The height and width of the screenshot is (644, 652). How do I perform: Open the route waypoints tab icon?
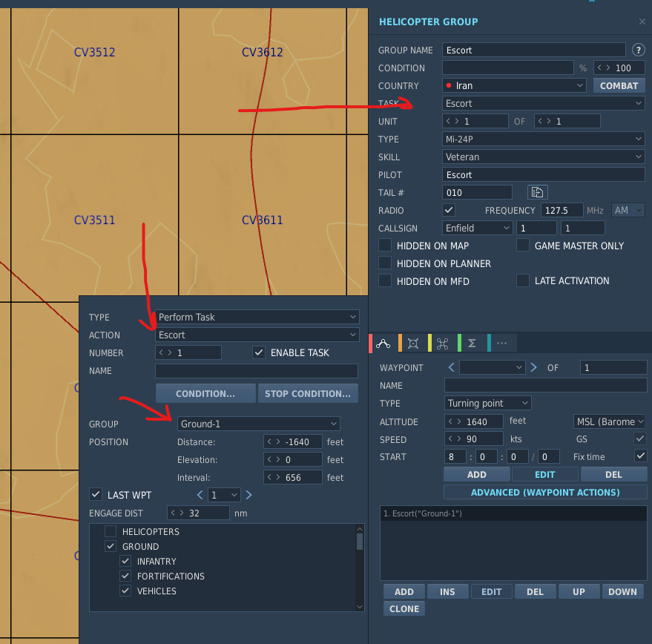click(383, 344)
